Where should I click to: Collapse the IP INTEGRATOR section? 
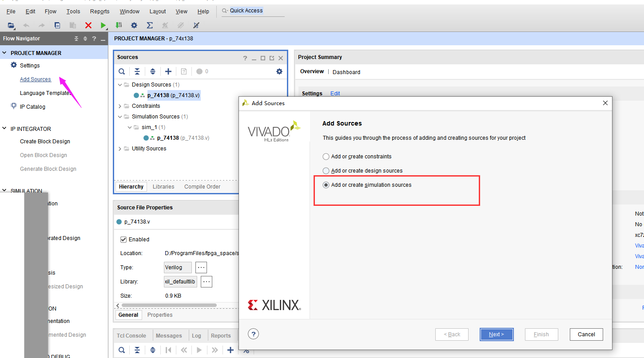[x=4, y=129]
